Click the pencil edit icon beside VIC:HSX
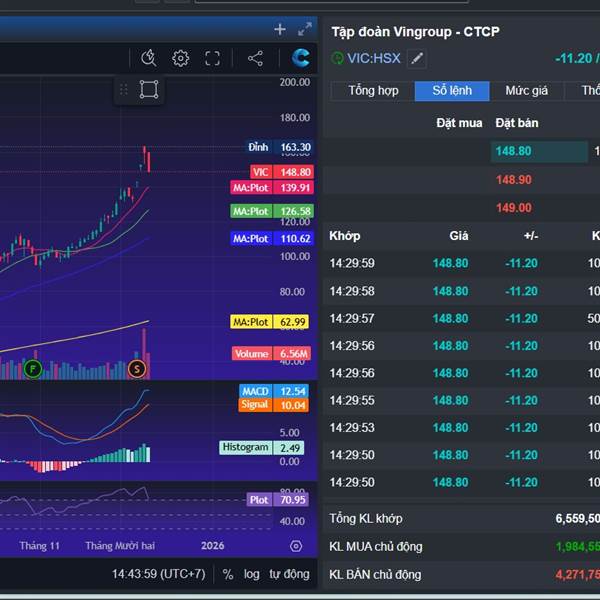 pos(417,59)
